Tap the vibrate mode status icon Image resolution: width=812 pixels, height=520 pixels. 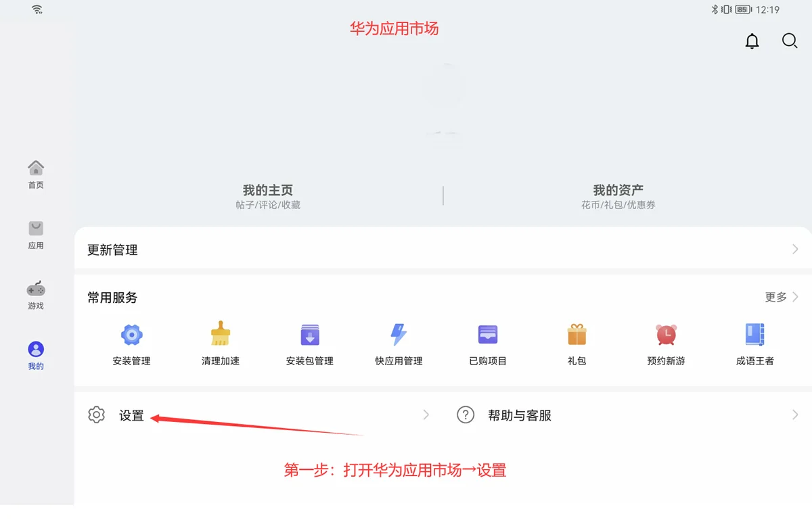coord(726,9)
